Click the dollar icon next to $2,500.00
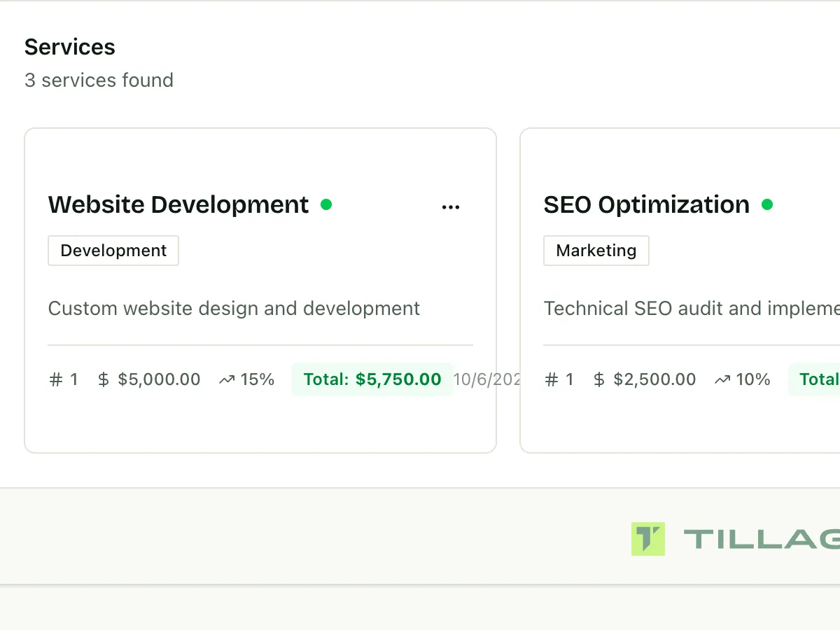The image size is (840, 630). [599, 380]
